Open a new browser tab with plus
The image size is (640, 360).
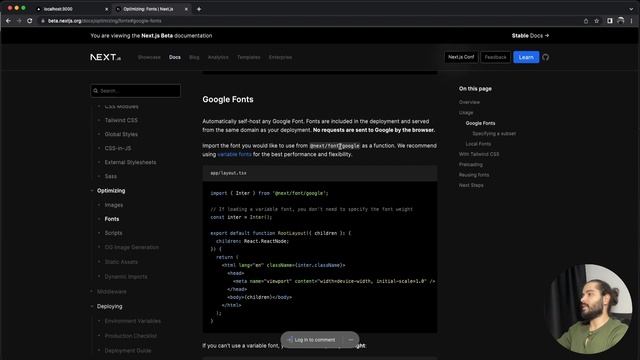point(199,9)
